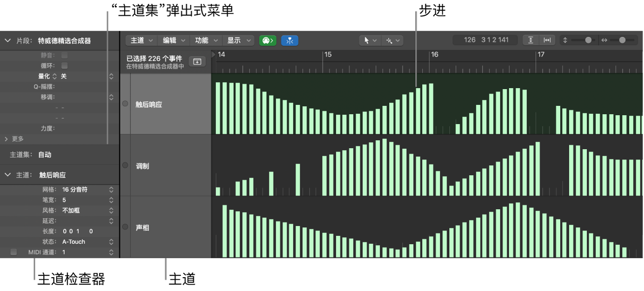
Task: Open the 网格 16 分音符 dropdown
Action: click(x=87, y=190)
